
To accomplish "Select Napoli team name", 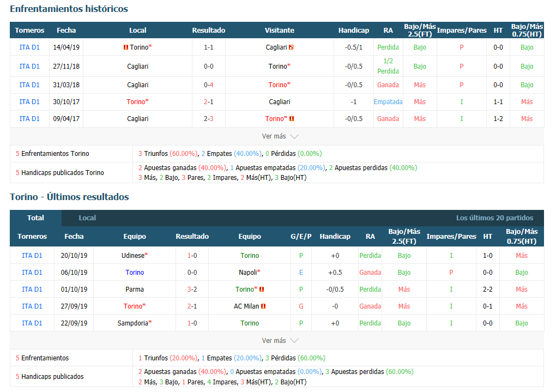I will 248,273.
